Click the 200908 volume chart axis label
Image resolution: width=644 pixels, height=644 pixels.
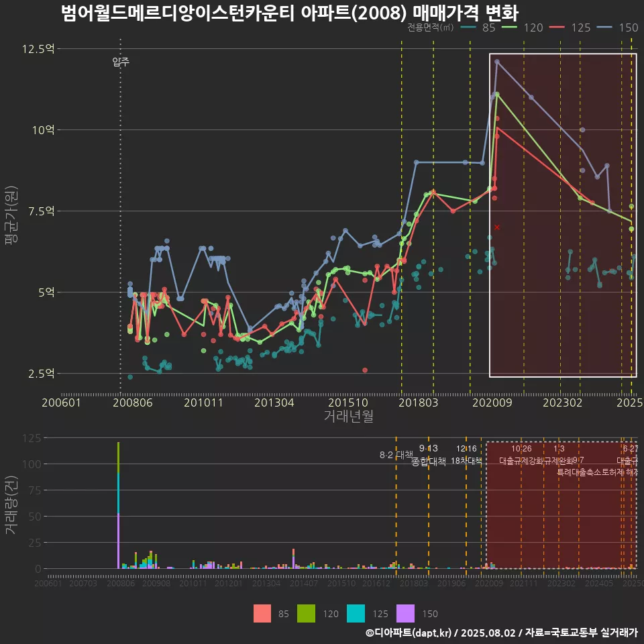[x=156, y=583]
